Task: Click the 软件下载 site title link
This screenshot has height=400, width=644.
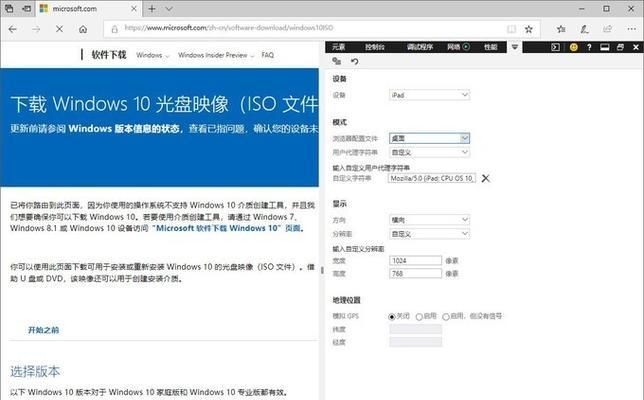Action: 109,55
